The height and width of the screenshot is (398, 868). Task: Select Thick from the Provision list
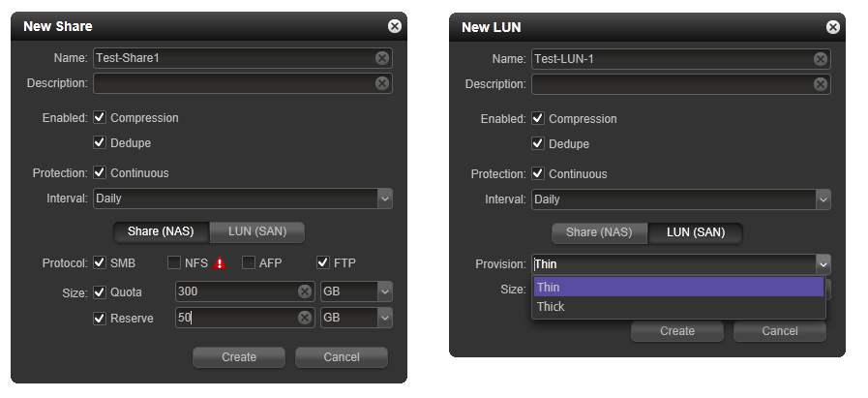point(678,307)
